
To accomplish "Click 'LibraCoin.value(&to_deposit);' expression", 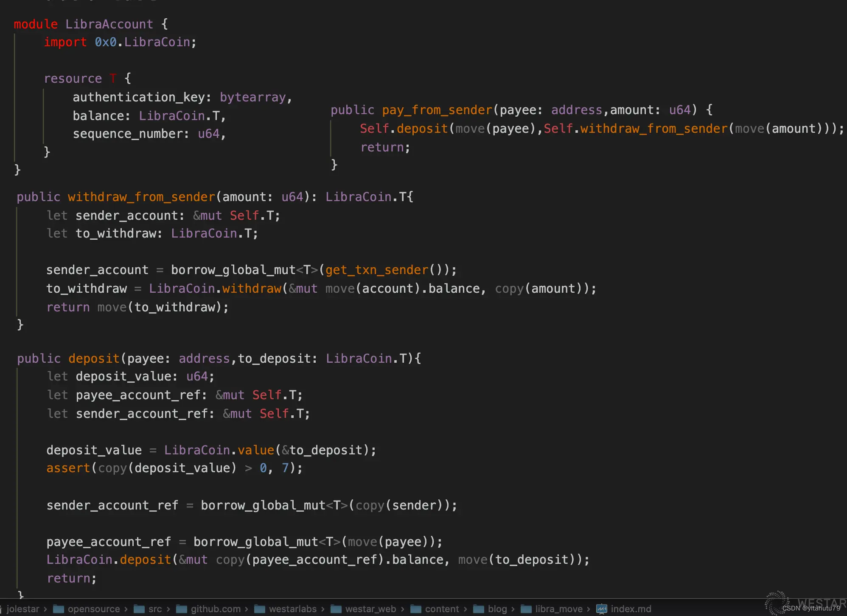I will 270,450.
